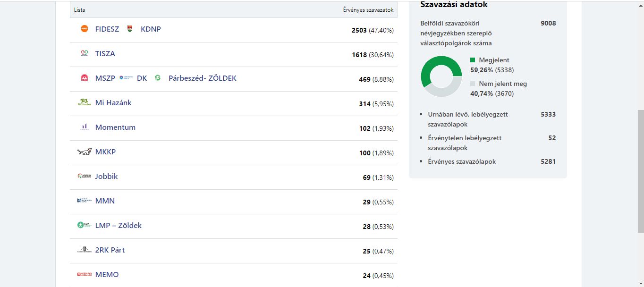Open the FIDESZ list link
This screenshot has width=644, height=287.
click(107, 29)
